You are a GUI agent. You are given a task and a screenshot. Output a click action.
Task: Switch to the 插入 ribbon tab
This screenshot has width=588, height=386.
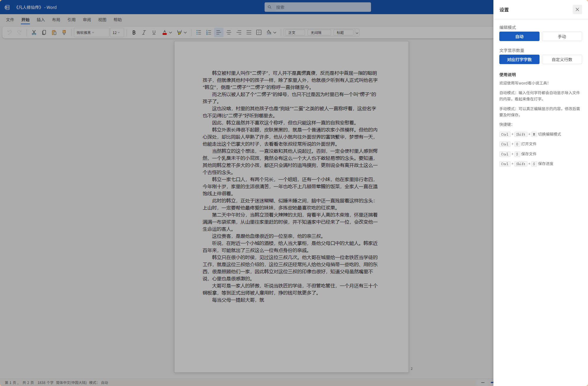pyautogui.click(x=41, y=20)
